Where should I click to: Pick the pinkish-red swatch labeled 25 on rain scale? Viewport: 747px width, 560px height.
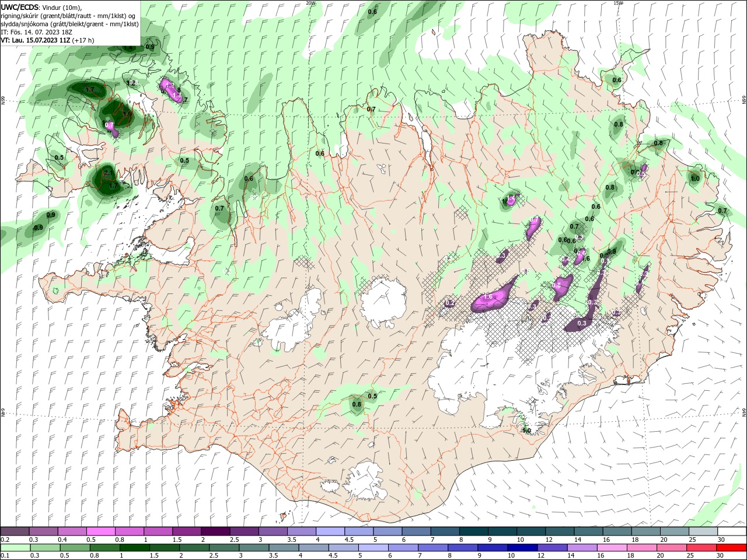click(x=701, y=548)
